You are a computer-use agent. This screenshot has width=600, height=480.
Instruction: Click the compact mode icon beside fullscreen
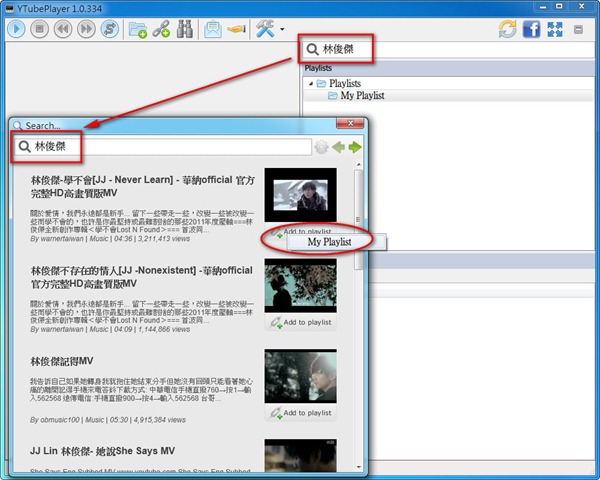pos(579,29)
